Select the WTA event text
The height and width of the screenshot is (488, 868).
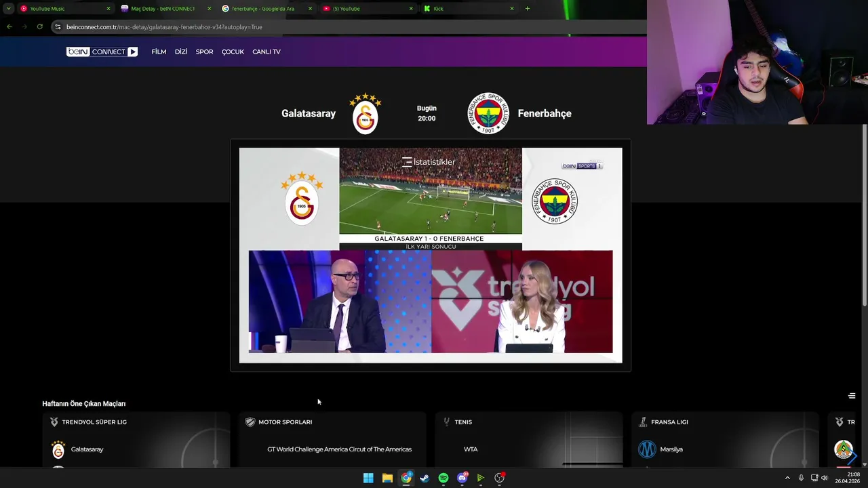(x=471, y=449)
